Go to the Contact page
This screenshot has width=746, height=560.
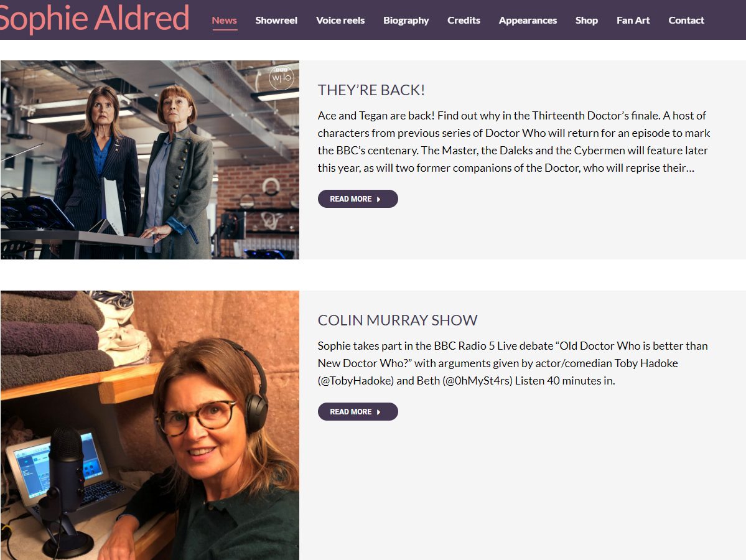coord(686,20)
